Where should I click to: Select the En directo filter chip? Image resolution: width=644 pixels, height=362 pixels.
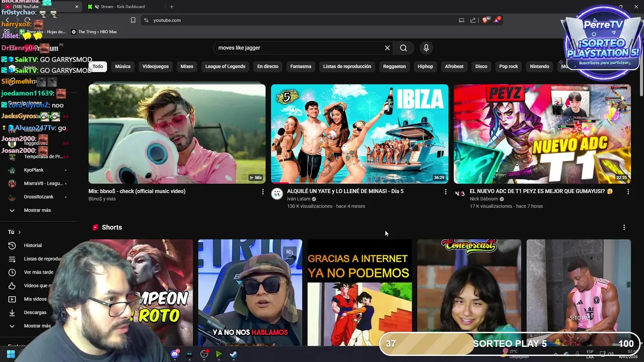coord(268,66)
